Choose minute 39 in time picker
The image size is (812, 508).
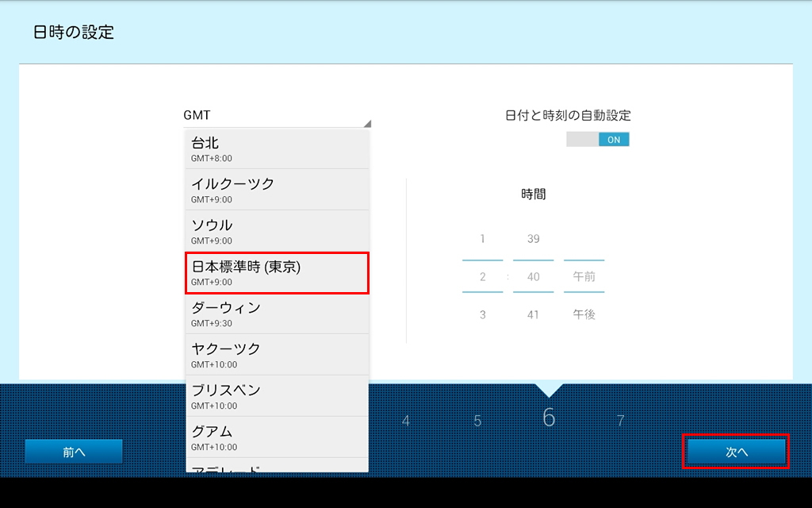click(x=533, y=239)
